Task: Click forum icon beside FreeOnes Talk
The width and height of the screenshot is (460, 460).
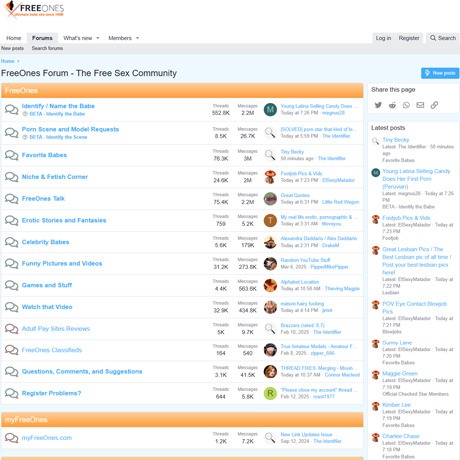Action: (x=12, y=199)
